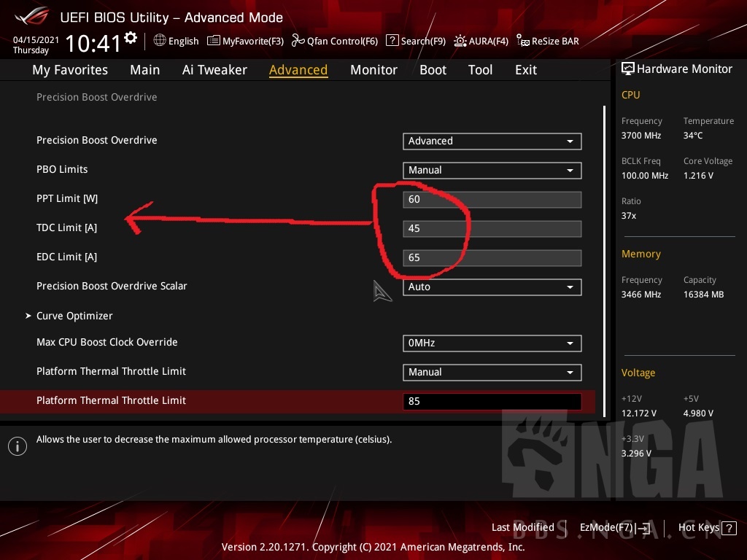The image size is (747, 560).
Task: Change PBO Limits mode from Manual
Action: [492, 170]
